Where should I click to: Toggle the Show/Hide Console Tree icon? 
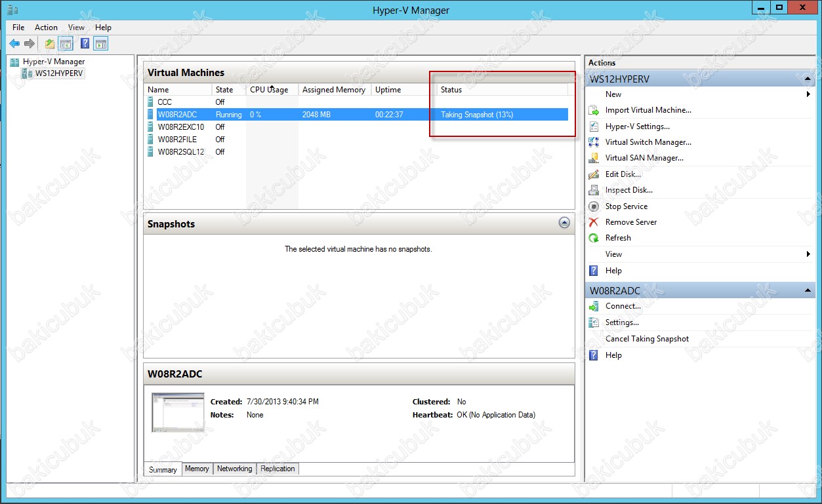(66, 44)
